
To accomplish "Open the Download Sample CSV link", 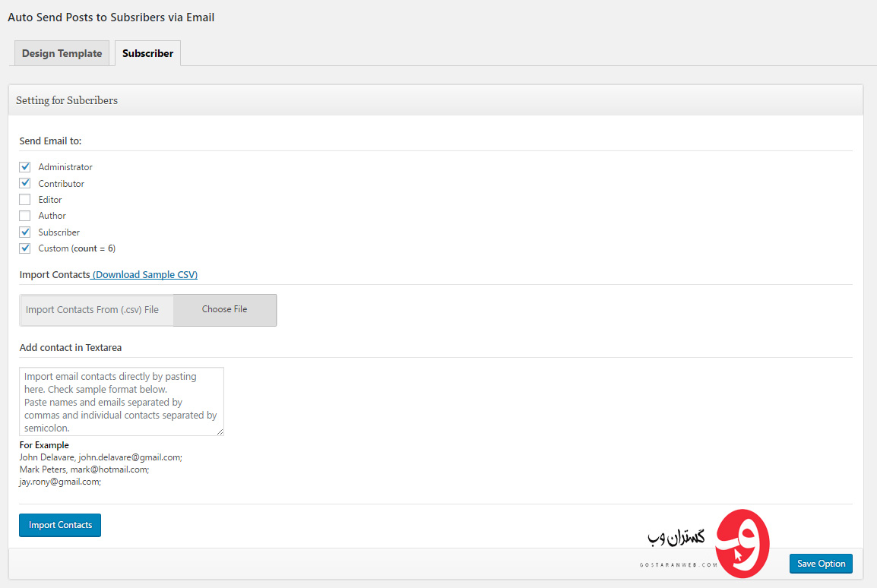I will pyautogui.click(x=144, y=275).
